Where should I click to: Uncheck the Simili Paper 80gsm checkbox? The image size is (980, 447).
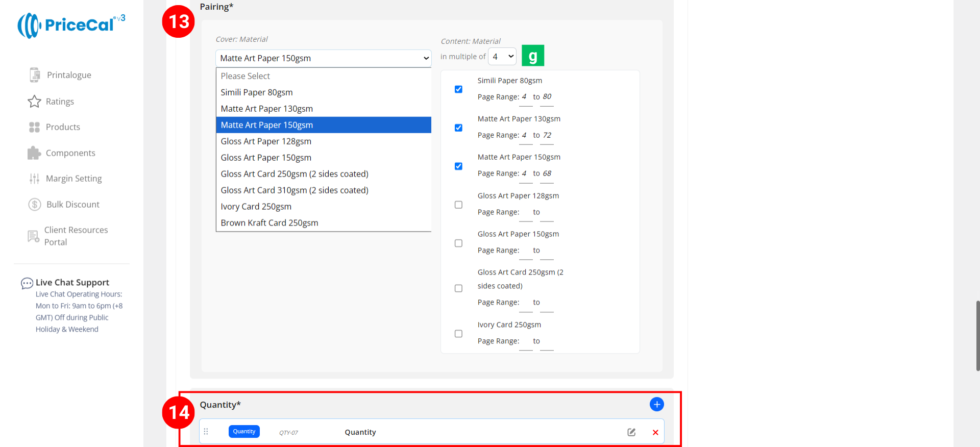tap(458, 89)
